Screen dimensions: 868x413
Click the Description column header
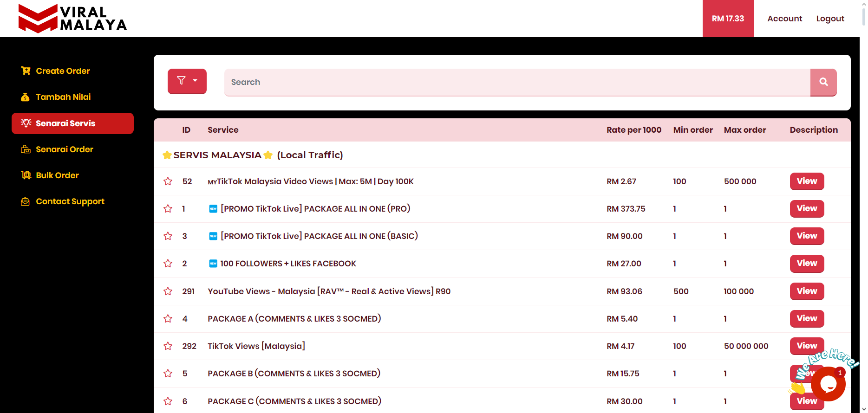pyautogui.click(x=814, y=130)
